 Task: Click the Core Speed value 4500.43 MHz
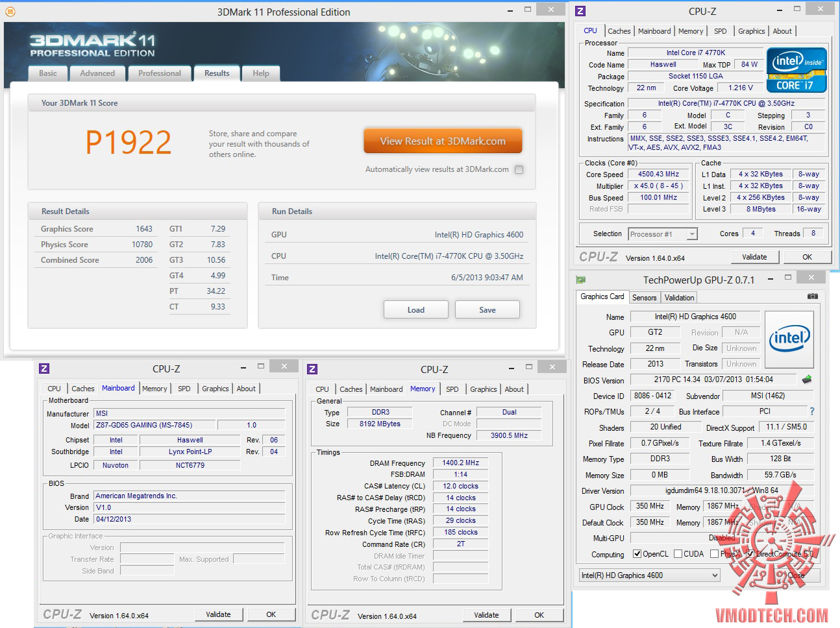tap(658, 174)
